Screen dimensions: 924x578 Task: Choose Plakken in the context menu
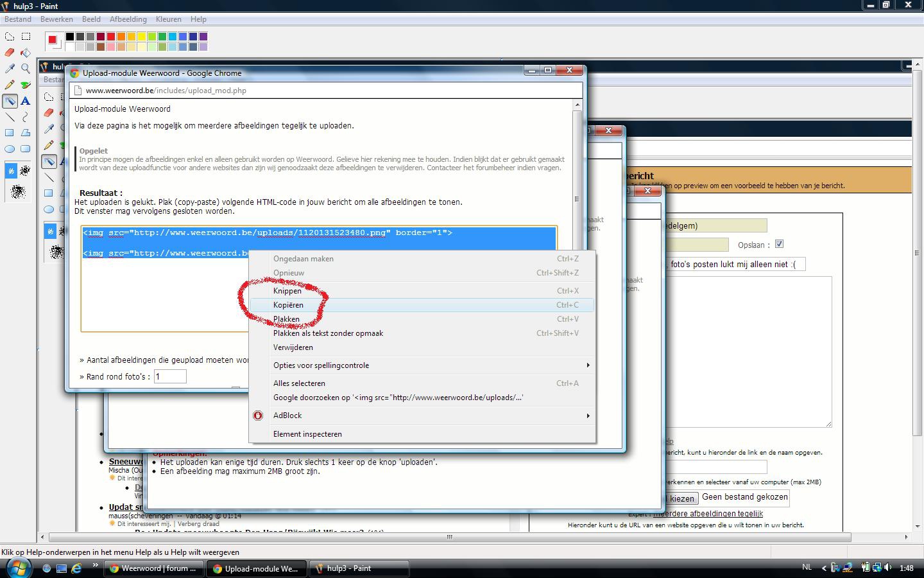tap(422, 319)
